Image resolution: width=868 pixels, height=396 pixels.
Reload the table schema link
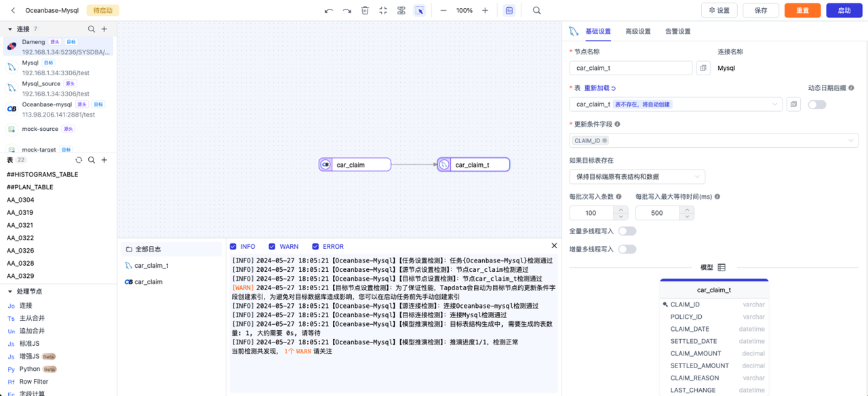point(600,88)
